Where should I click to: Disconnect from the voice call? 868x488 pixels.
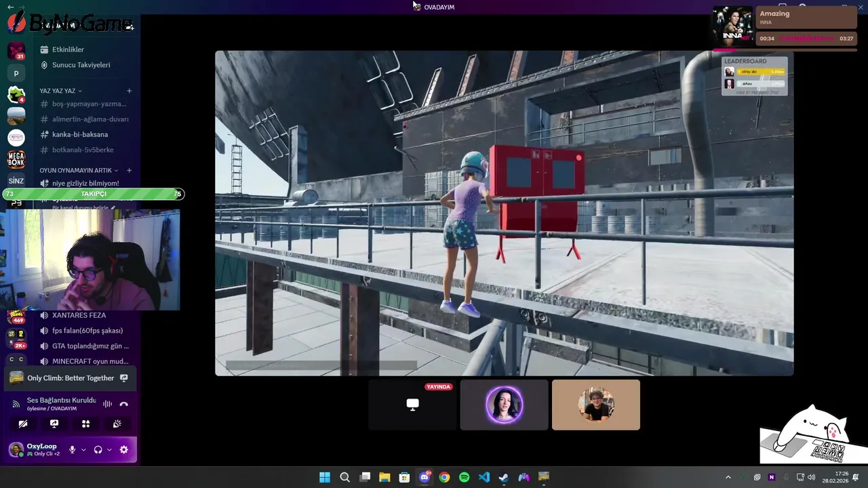coord(123,404)
